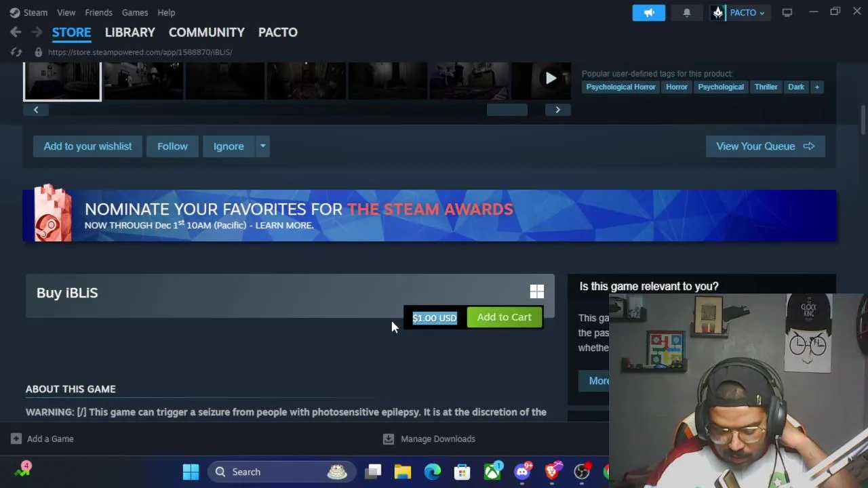Select the second screenshot thumbnail
The height and width of the screenshot is (488, 868).
pos(143,81)
